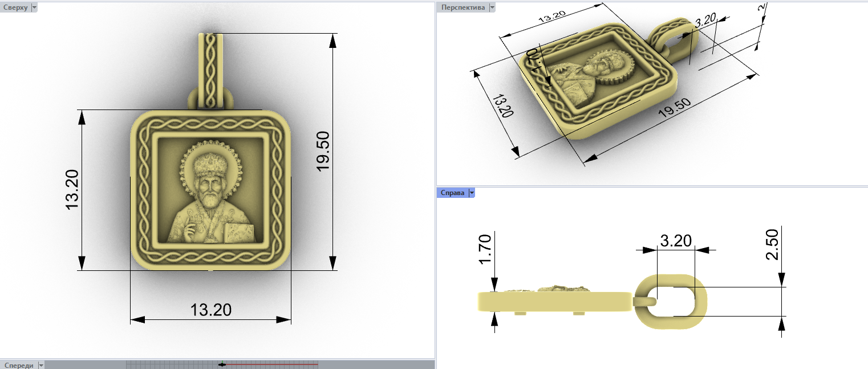The image size is (868, 369).
Task: Open the Справа viewport dropdown arrow
Action: (x=472, y=193)
